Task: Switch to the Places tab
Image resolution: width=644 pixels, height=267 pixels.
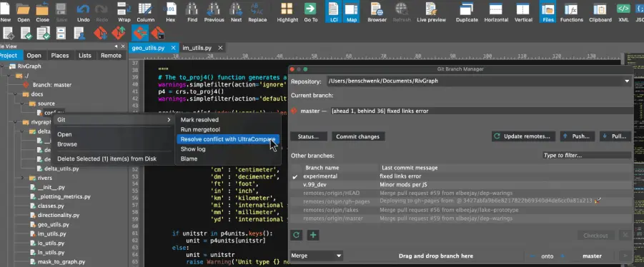Action: [60, 56]
